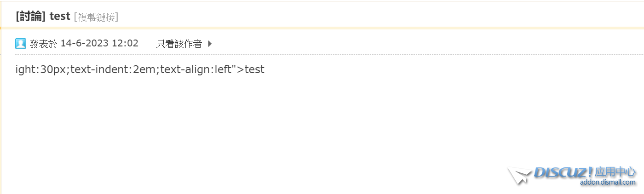Click the exclamation mark in DISCUZ! logo

[x=591, y=172]
